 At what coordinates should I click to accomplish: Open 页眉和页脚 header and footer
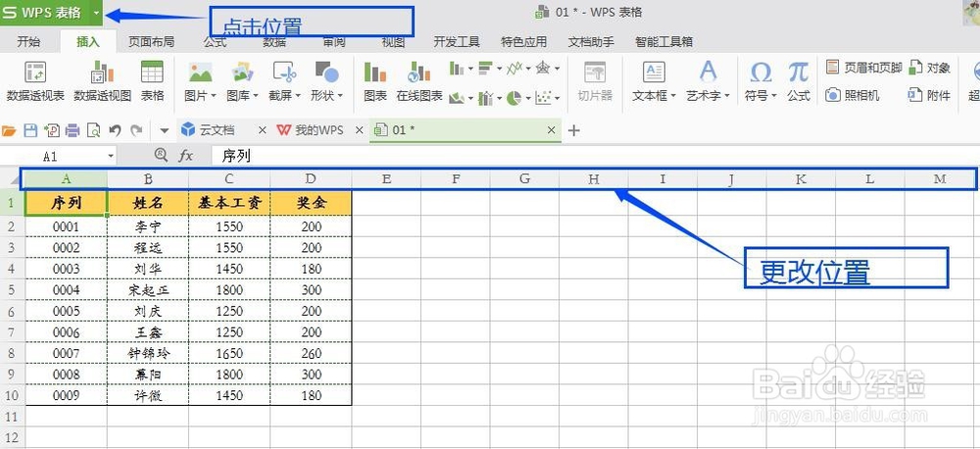point(863,68)
